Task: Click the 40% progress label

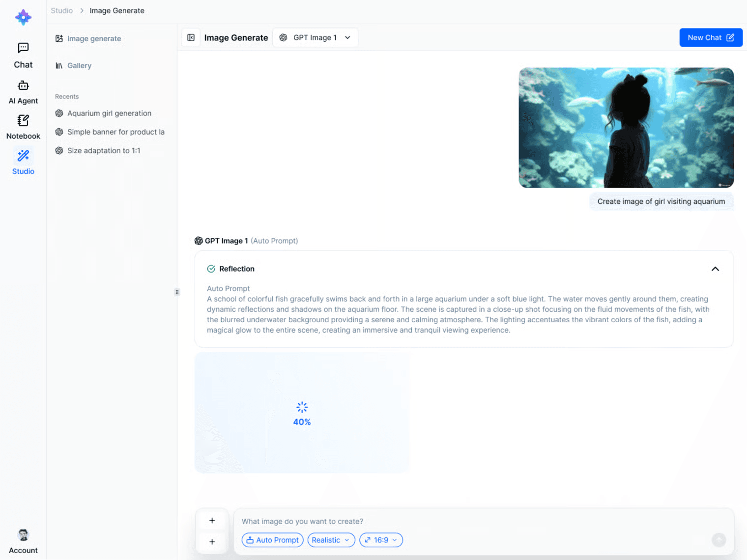Action: pos(302,422)
